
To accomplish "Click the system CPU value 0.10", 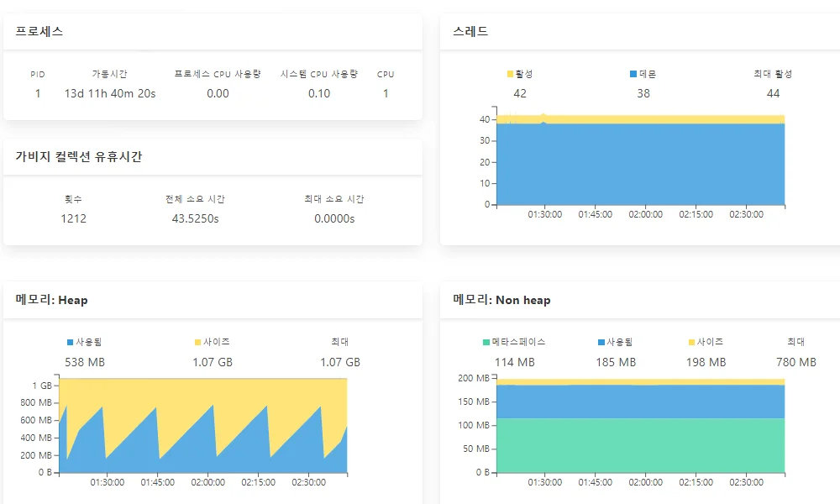I will [318, 93].
